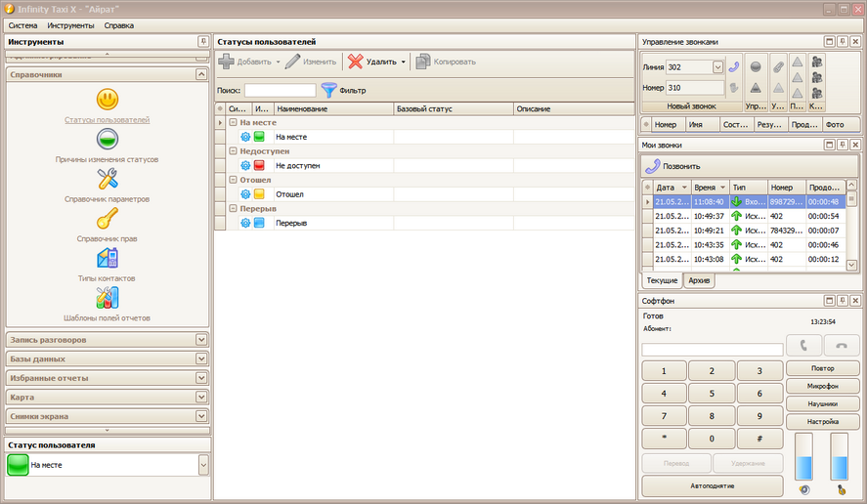The width and height of the screenshot is (867, 504).
Task: Click gray hand icon next to Номер
Action: [x=734, y=87]
